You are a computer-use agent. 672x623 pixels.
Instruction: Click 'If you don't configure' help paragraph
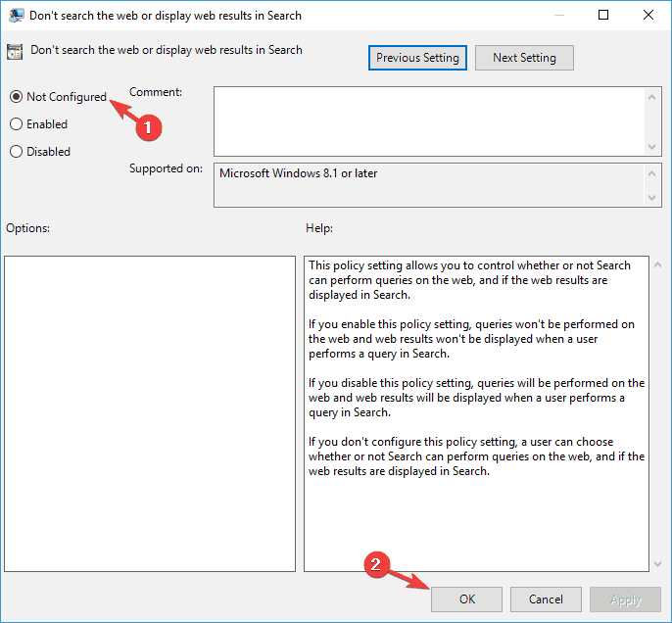click(x=476, y=456)
